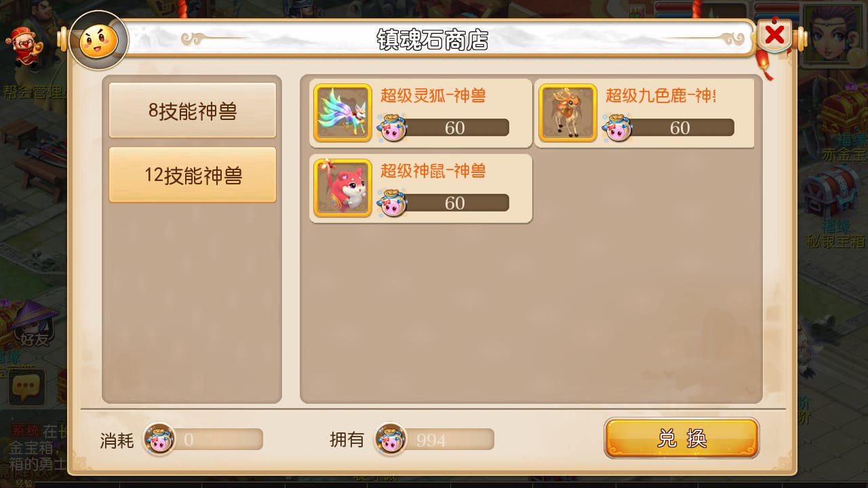Click the player avatar portrait at top right
868x488 pixels.
pyautogui.click(x=835, y=35)
